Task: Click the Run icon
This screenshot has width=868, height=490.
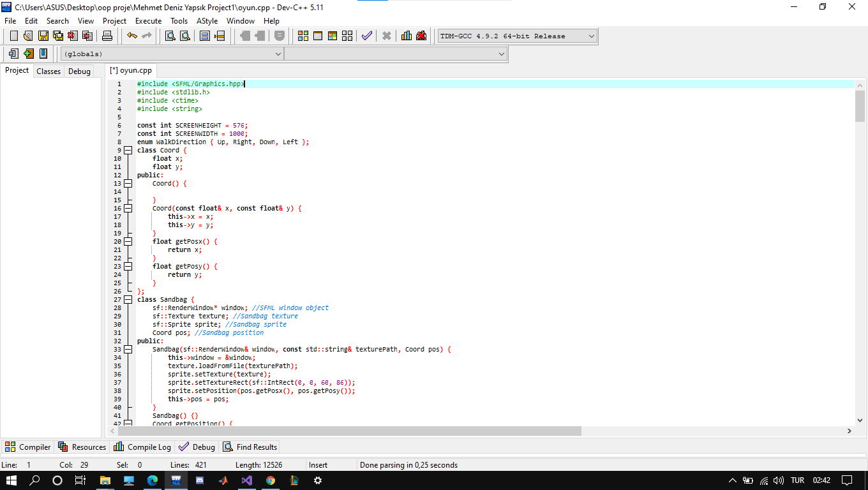Action: [317, 36]
